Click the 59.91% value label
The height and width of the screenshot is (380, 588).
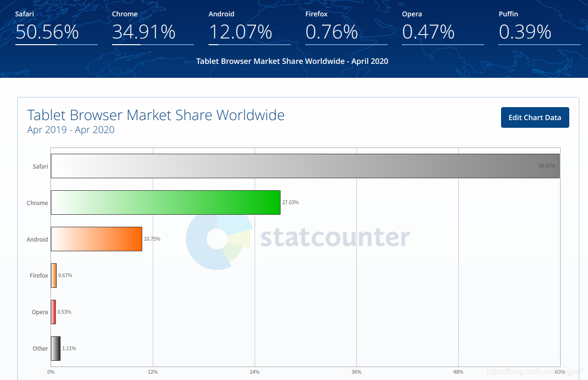pyautogui.click(x=547, y=166)
